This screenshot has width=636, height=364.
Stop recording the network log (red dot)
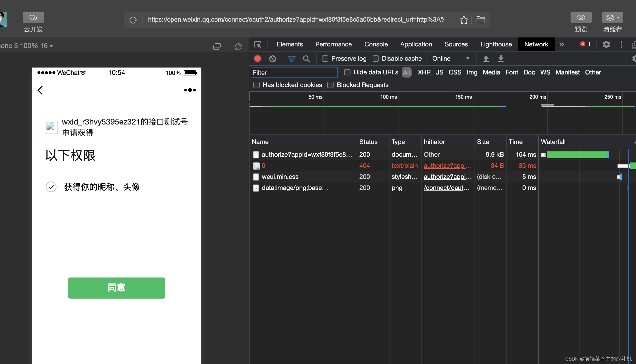[x=258, y=59]
